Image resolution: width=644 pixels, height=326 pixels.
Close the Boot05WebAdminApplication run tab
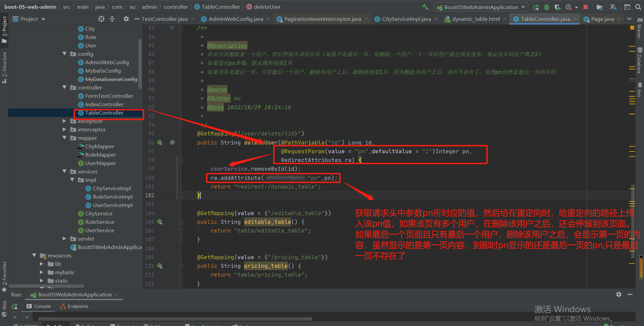(x=117, y=295)
